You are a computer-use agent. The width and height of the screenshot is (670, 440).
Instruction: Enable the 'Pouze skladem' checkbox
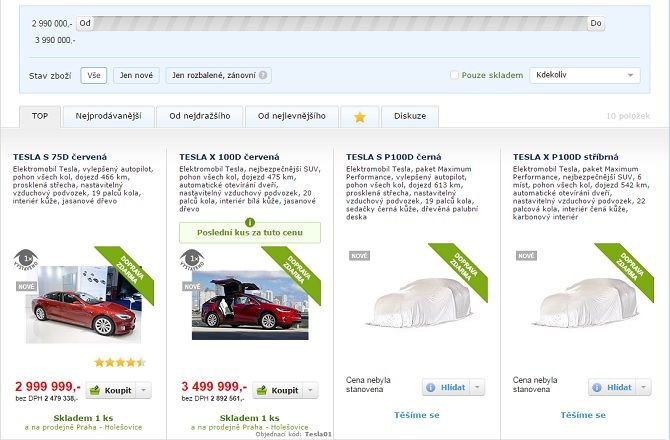pyautogui.click(x=455, y=75)
